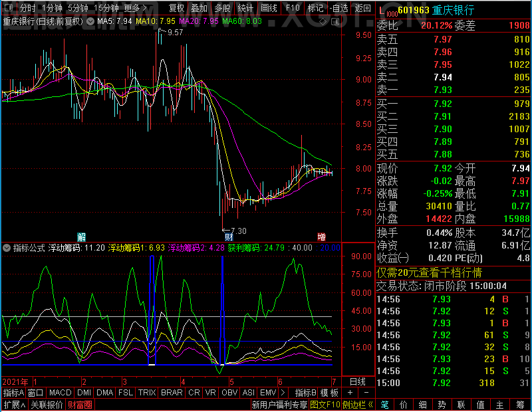Select the 1分钟 timeframe
The image size is (532, 412).
(x=52, y=7)
